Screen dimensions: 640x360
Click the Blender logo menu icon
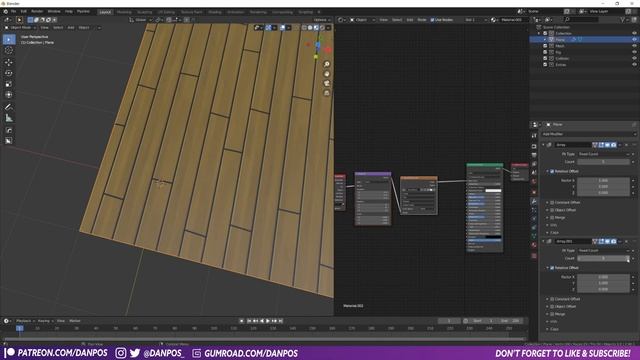pyautogui.click(x=6, y=11)
